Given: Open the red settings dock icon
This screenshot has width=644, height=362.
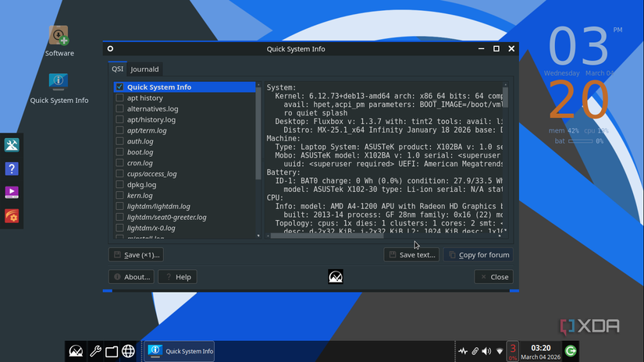Looking at the screenshot, I should tap(12, 216).
